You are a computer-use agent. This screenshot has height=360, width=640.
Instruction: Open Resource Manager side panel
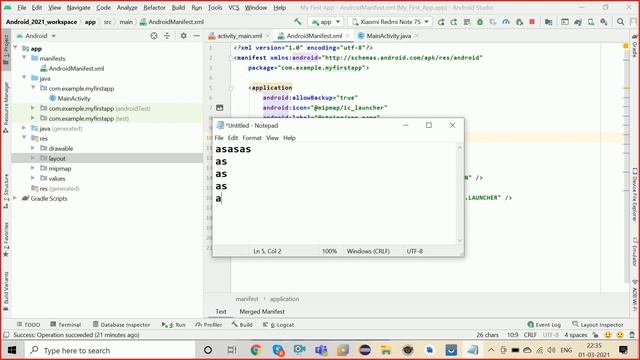[x=6, y=107]
